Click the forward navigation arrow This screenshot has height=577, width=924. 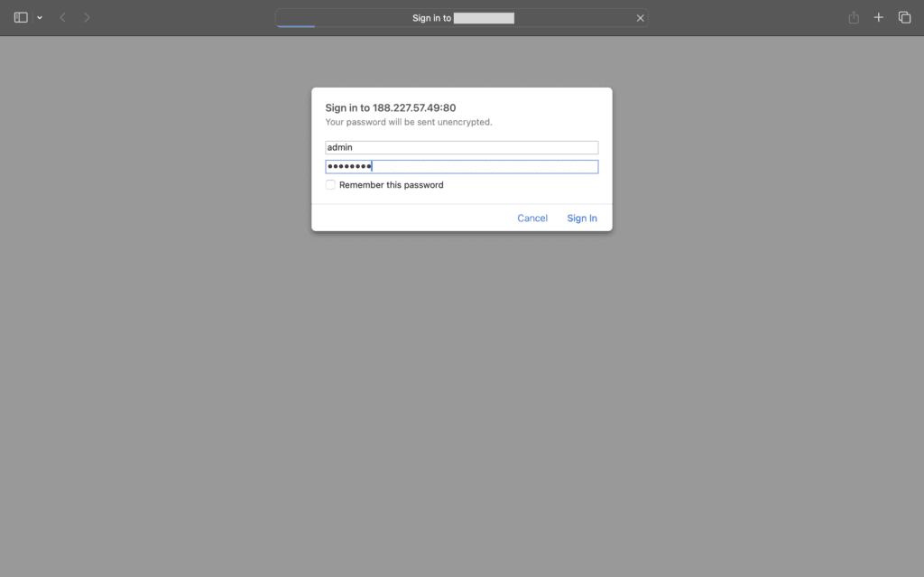coord(87,17)
